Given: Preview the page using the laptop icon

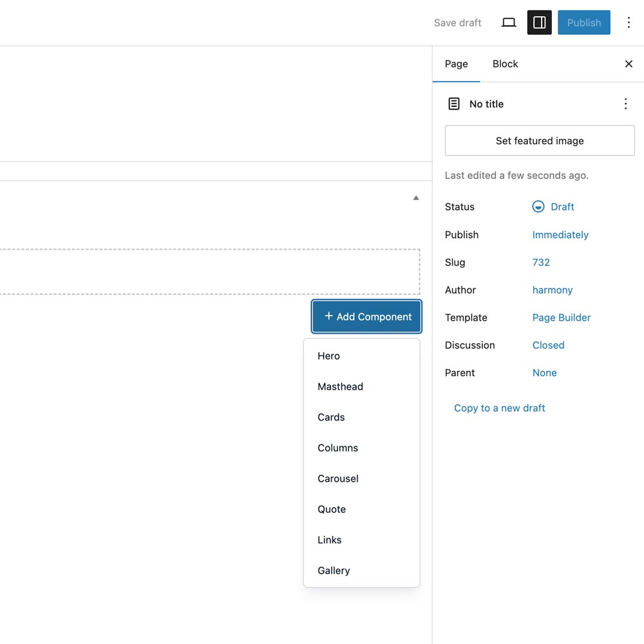Looking at the screenshot, I should 508,22.
